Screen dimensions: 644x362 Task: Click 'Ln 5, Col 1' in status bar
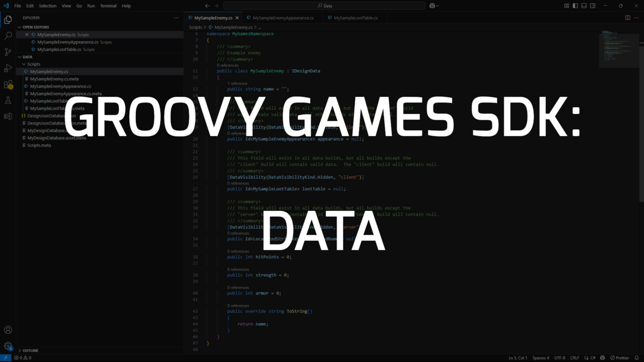coord(518,358)
